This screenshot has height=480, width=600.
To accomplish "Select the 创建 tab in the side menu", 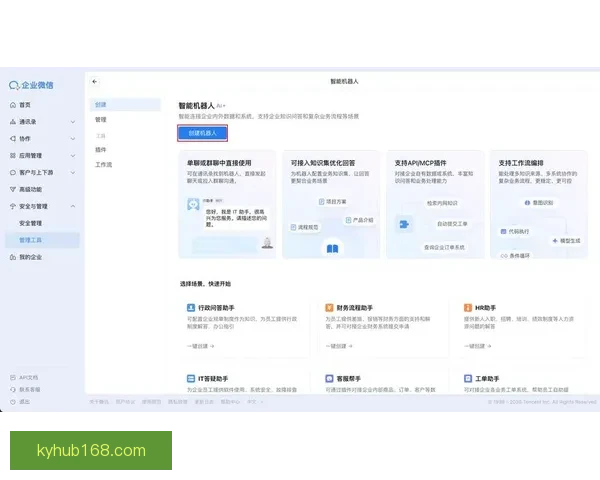I will coord(125,104).
